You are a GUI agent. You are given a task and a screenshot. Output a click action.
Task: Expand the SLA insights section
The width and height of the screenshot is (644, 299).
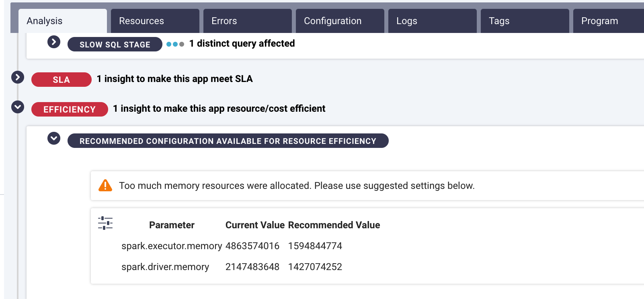[x=18, y=77]
